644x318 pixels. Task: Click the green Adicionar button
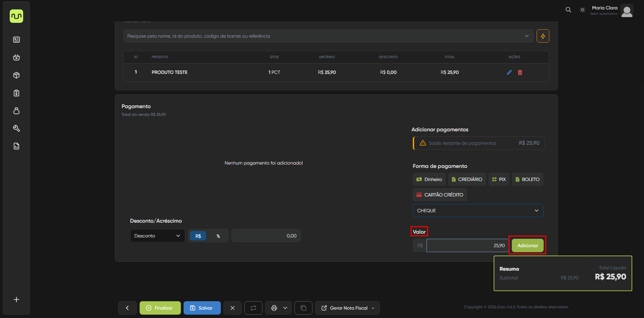click(x=528, y=245)
